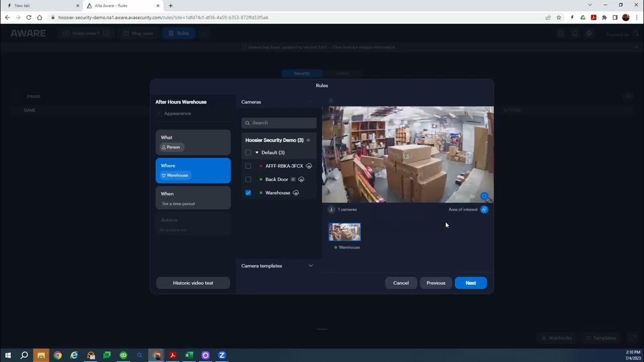The image size is (644, 362).
Task: Open the browser home page
Action: pyautogui.click(x=39, y=18)
